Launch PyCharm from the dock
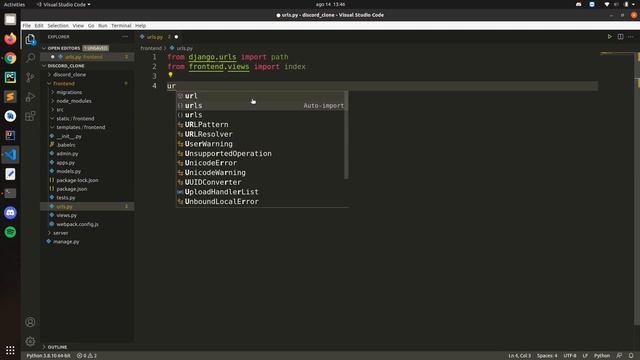Screen dimensions: 640x360 [x=10, y=77]
